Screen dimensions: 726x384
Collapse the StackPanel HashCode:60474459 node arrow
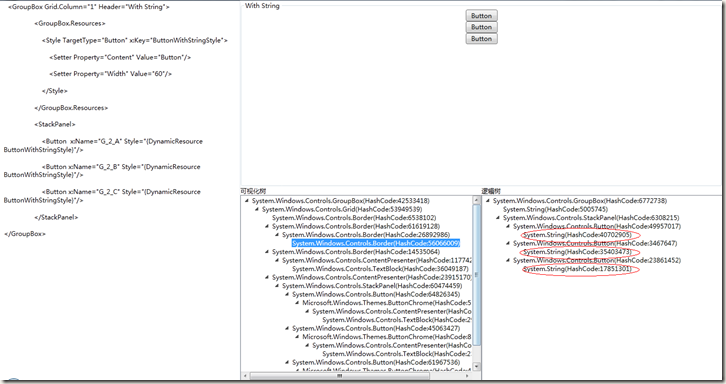pos(277,286)
